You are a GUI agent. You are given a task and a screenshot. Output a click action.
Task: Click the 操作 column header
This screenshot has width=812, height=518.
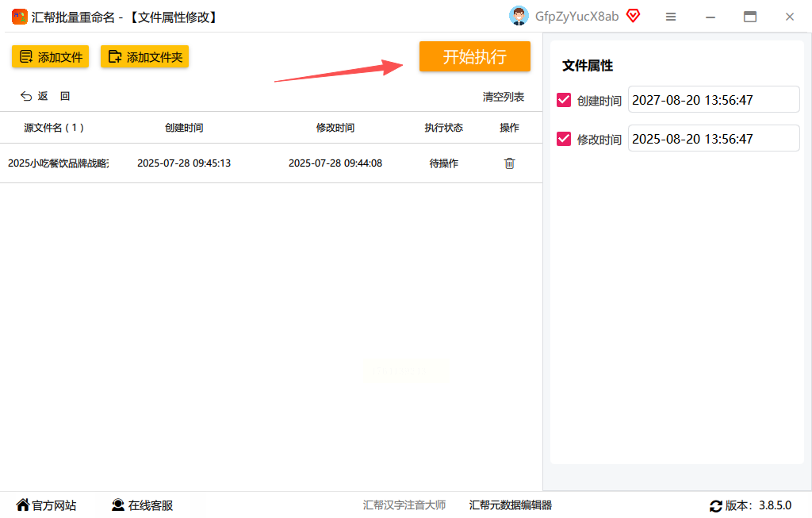509,128
